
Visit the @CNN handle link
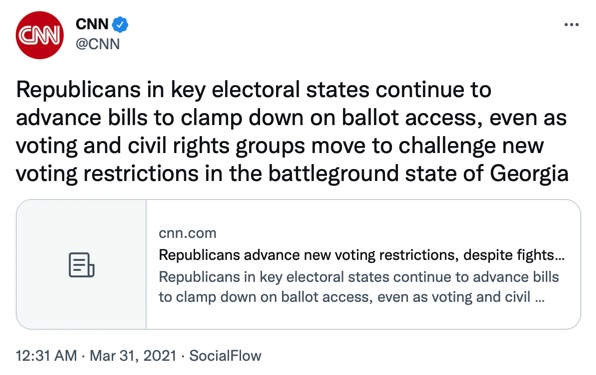click(x=98, y=44)
